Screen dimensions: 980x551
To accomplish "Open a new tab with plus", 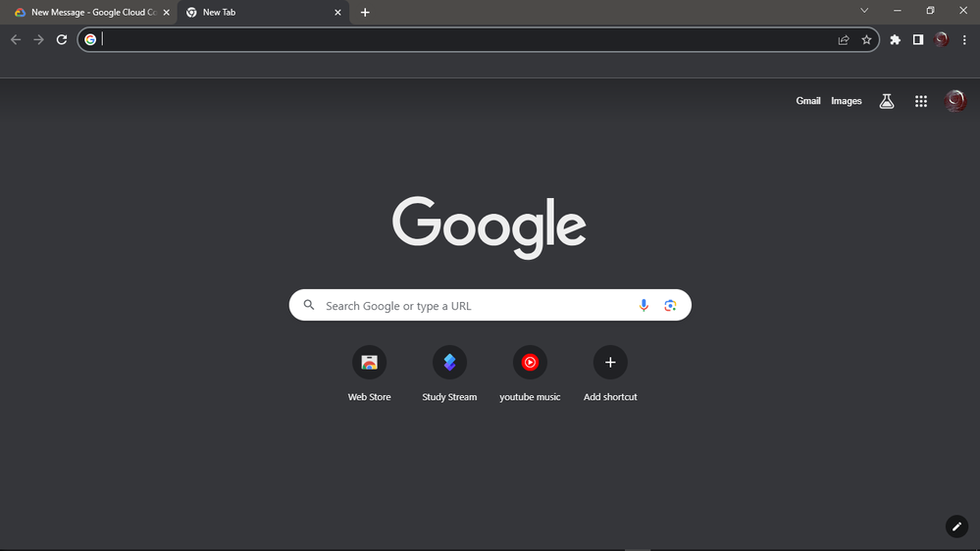I will (x=365, y=13).
